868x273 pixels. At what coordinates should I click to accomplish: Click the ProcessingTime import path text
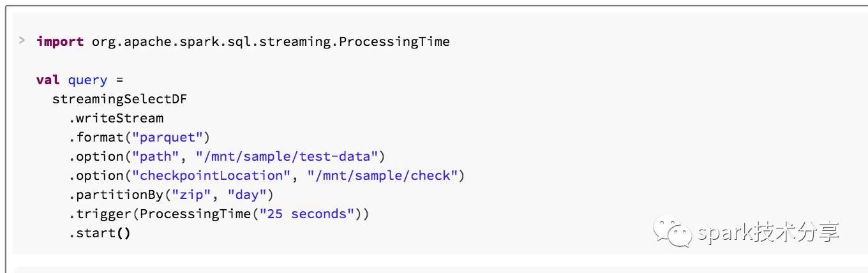[271, 42]
